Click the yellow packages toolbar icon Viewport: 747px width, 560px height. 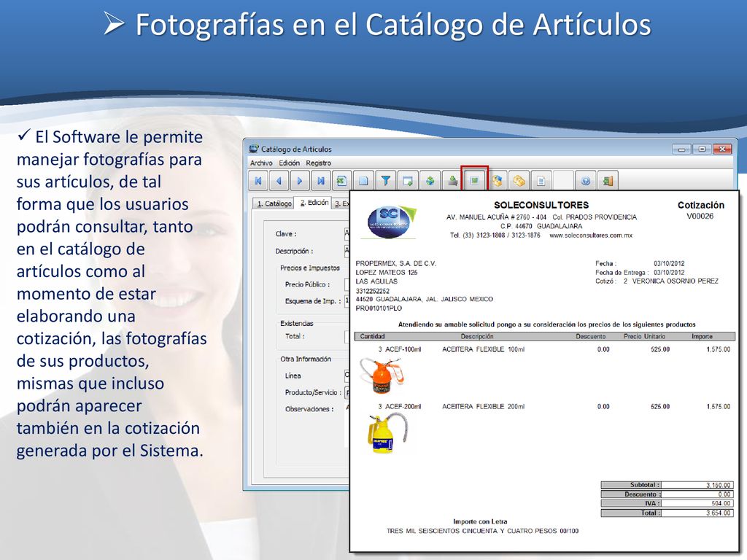pyautogui.click(x=519, y=181)
